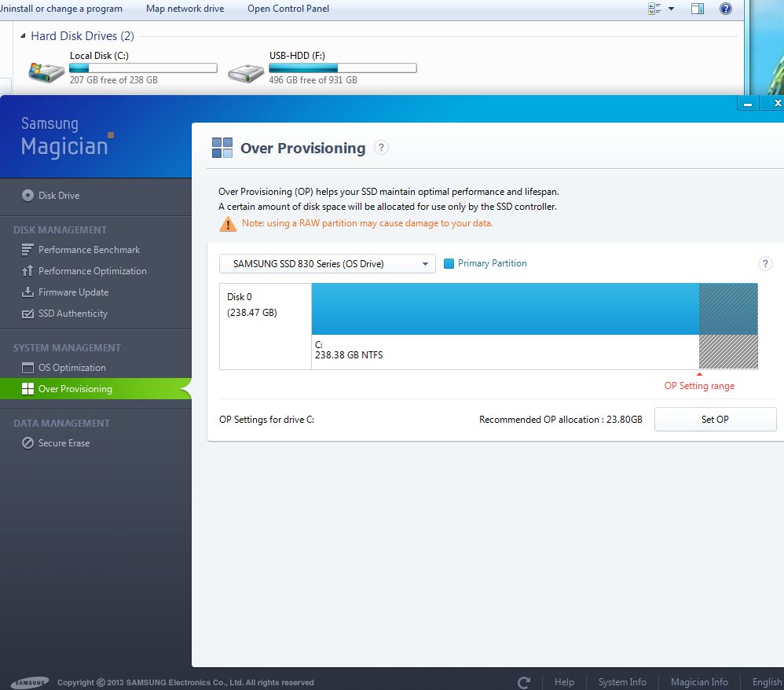784x690 pixels.
Task: Click the refresh icon in Magician footer
Action: (524, 682)
